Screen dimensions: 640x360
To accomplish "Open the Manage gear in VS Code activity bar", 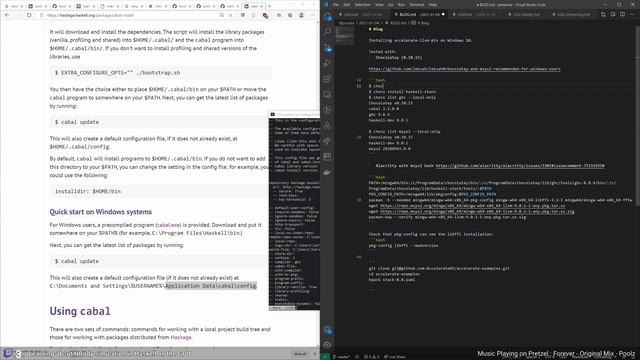I will 327,345.
